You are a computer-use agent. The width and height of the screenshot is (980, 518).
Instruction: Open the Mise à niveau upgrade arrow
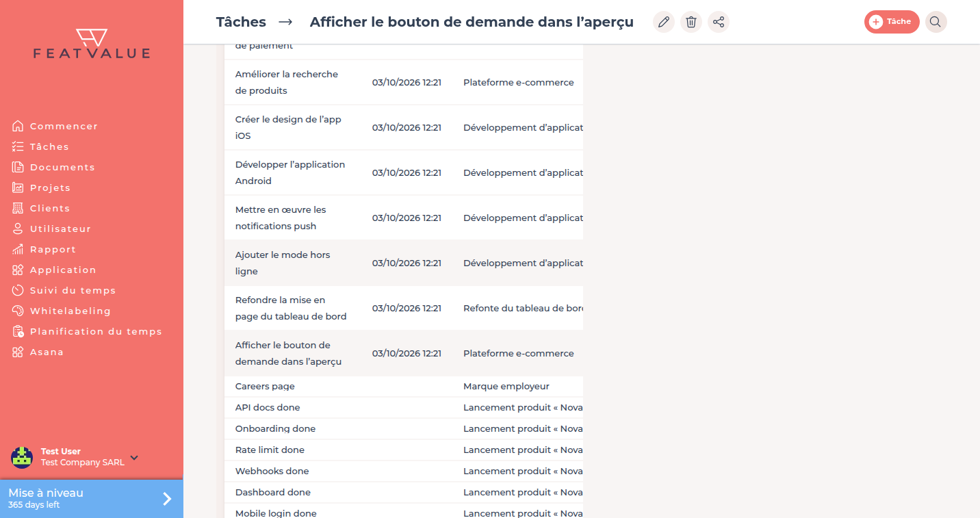[167, 499]
